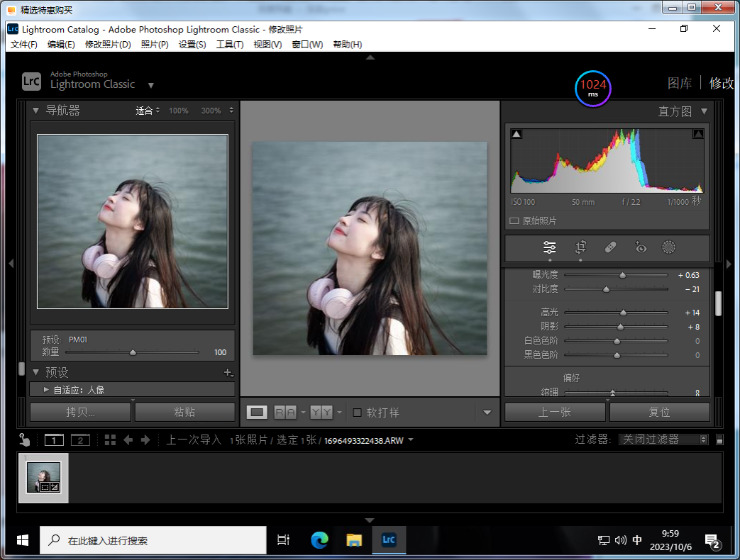Click the Loupe view rectangle icon
740x560 pixels.
(258, 413)
